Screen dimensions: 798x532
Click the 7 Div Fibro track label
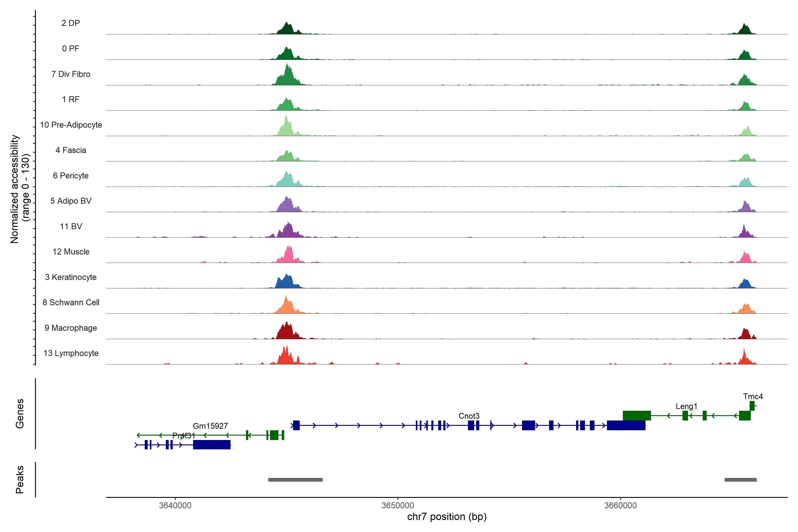coord(70,74)
